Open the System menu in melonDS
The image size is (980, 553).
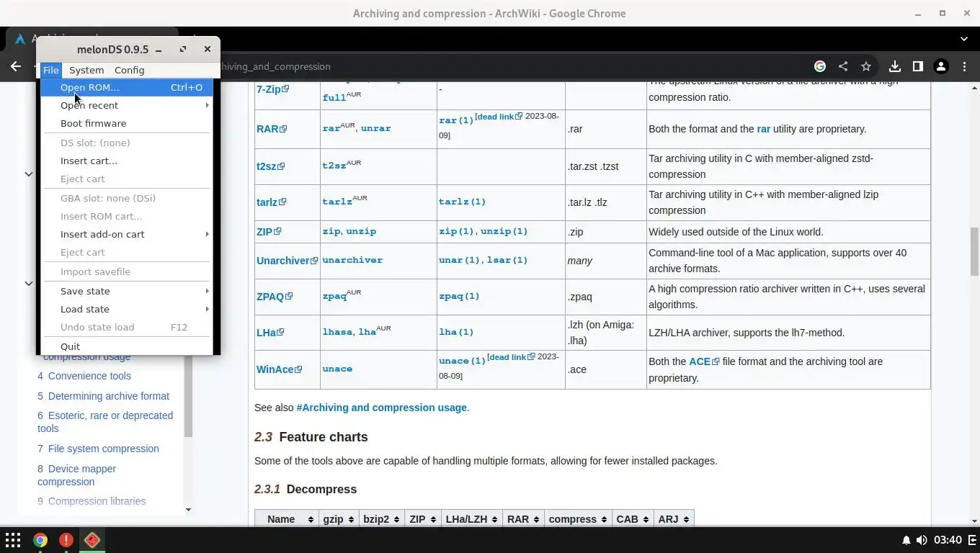click(x=86, y=70)
